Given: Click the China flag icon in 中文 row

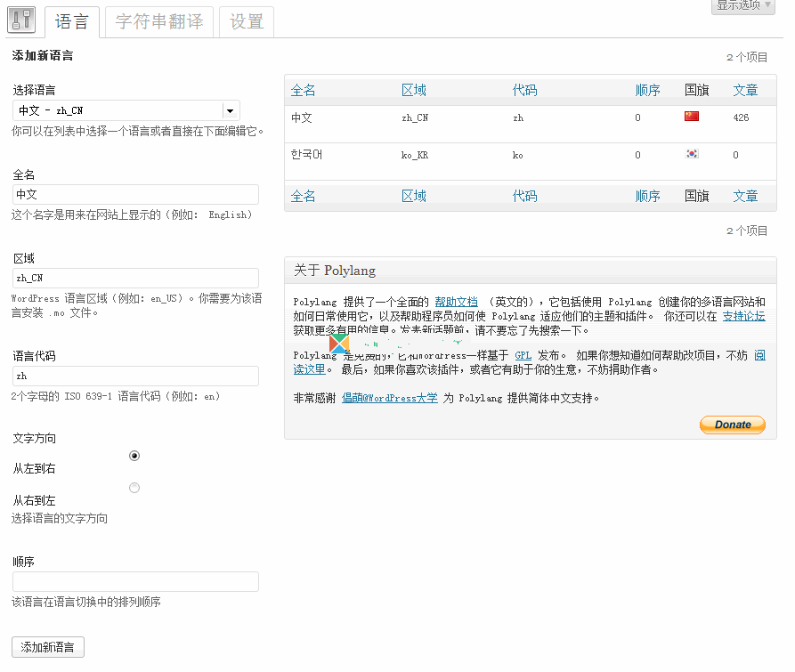Looking at the screenshot, I should click(692, 116).
